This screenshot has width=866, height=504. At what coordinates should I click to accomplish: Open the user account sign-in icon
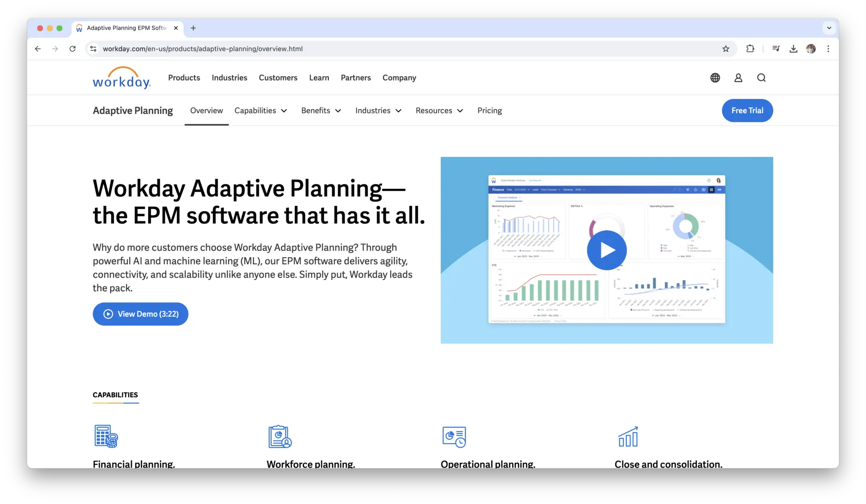[738, 78]
